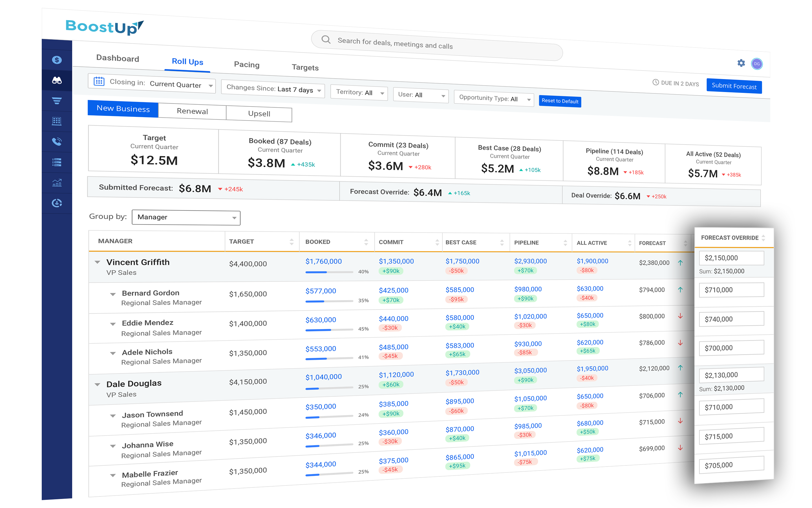812x508 pixels.
Task: Sort by Forecast Override column arrows
Action: [763, 238]
